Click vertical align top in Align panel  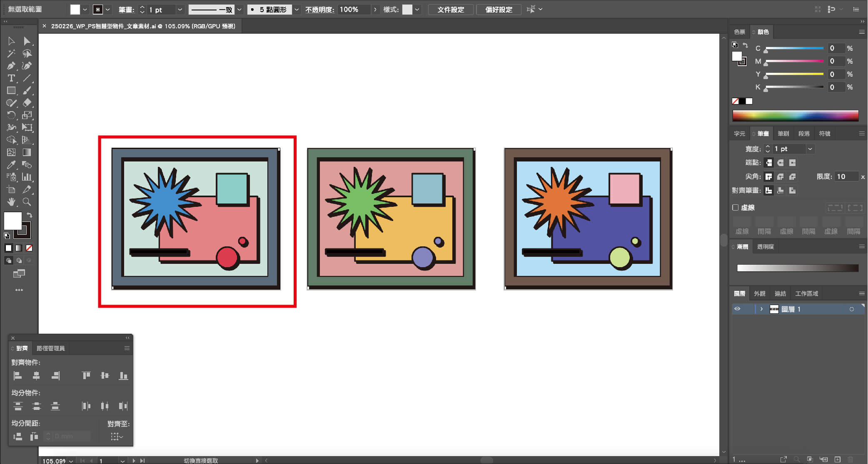click(x=86, y=376)
